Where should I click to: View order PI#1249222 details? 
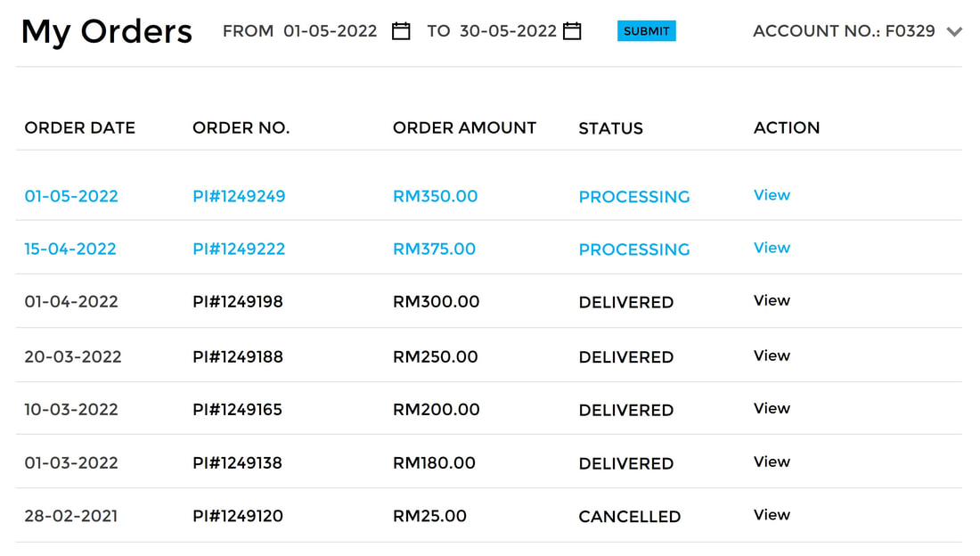tap(772, 248)
